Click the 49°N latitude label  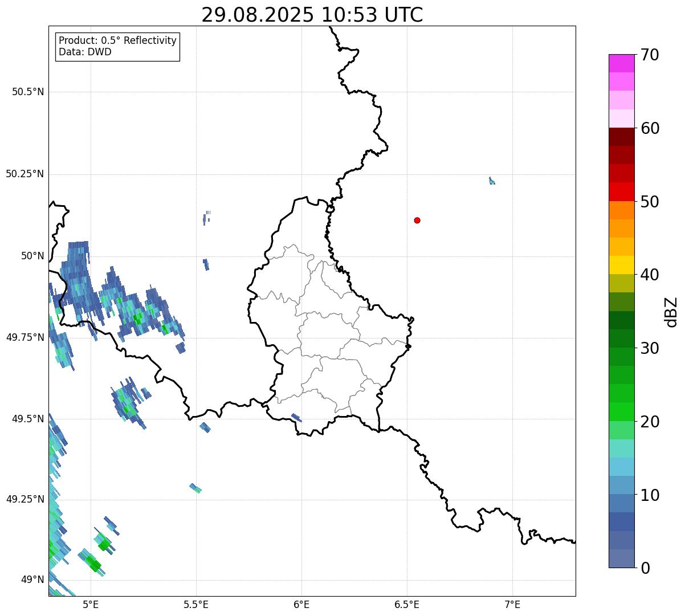[x=32, y=580]
